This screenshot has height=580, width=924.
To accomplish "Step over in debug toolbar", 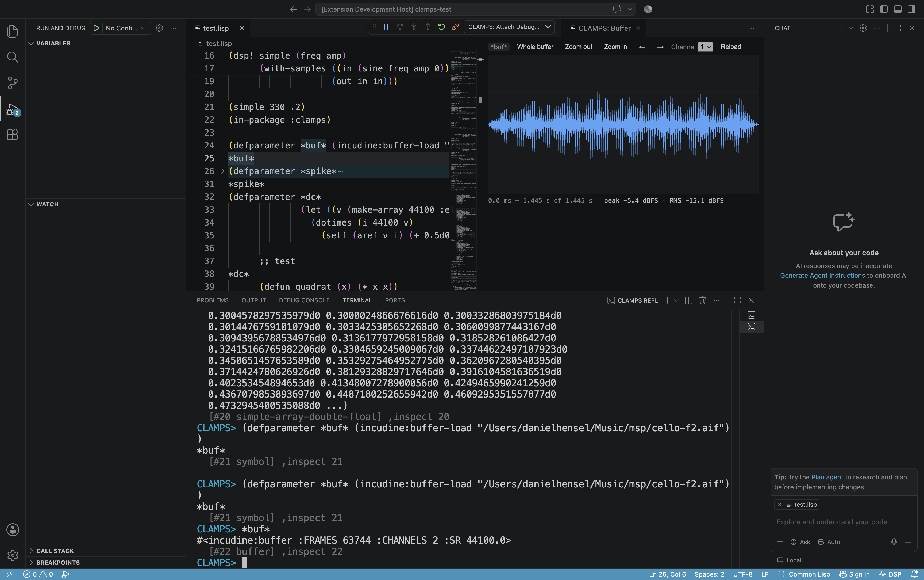I will (400, 27).
